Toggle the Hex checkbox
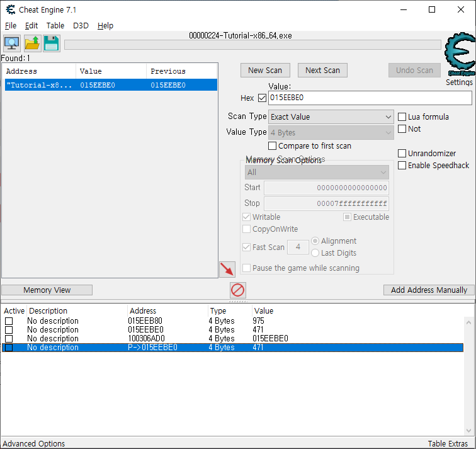The height and width of the screenshot is (449, 476). (262, 98)
